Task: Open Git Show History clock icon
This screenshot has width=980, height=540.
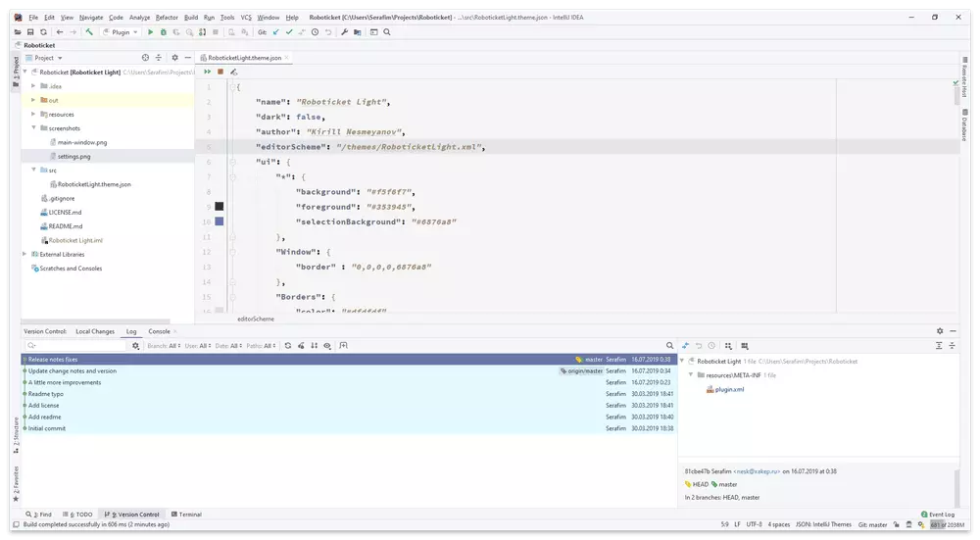Action: point(315,32)
